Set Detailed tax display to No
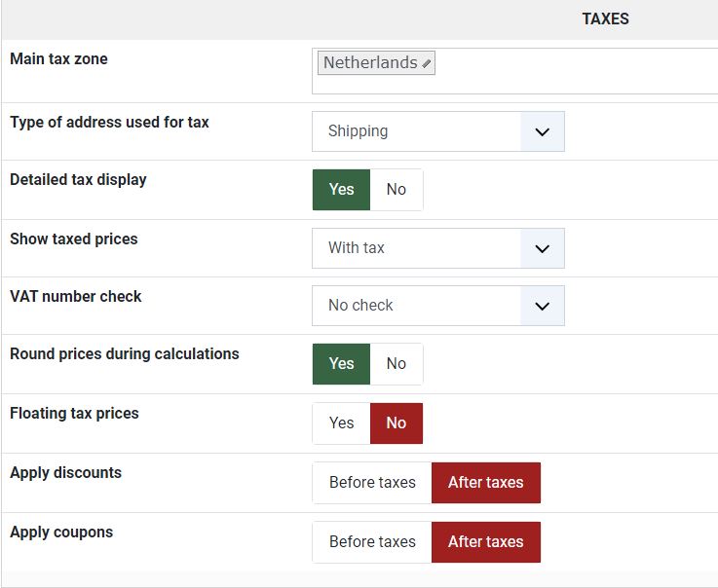 click(x=396, y=190)
